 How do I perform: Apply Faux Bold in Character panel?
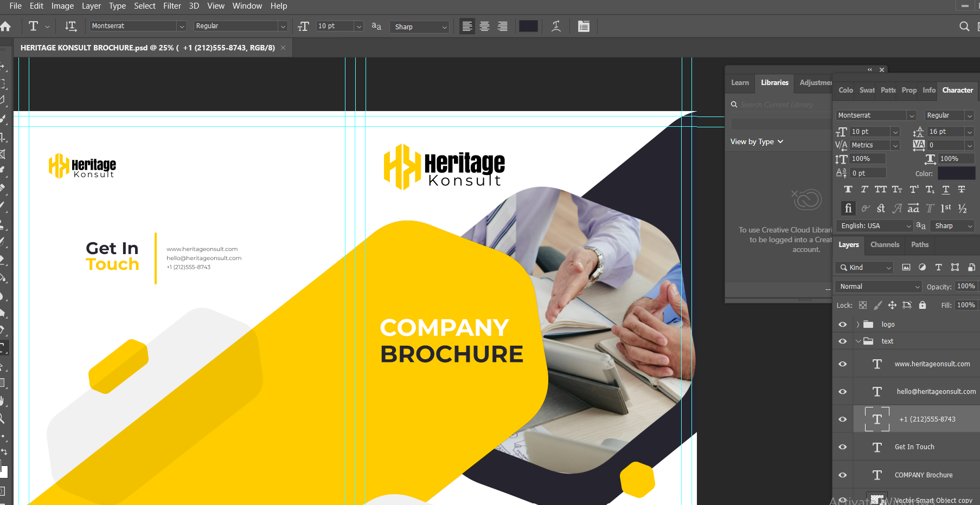[x=848, y=190]
